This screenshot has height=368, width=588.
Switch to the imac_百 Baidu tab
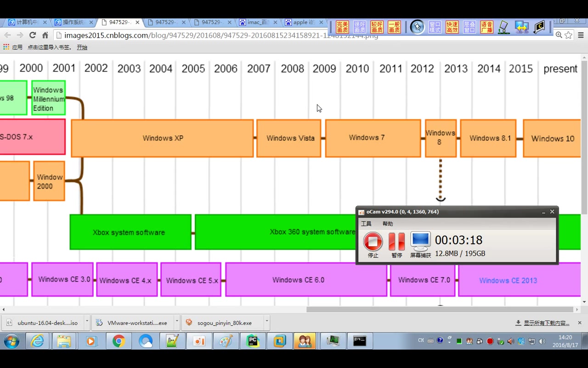(257, 22)
